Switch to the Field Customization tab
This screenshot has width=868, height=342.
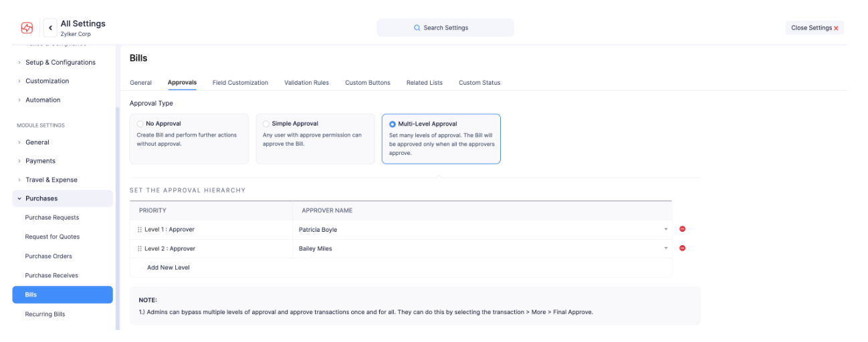click(x=240, y=83)
